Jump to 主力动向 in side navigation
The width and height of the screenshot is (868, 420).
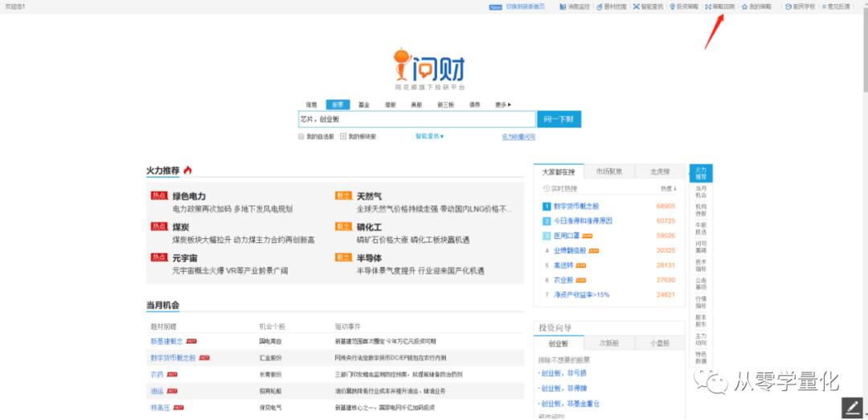point(701,339)
